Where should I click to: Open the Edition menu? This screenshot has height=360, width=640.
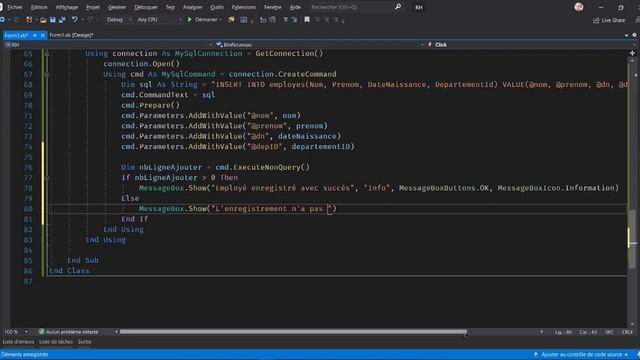click(x=39, y=7)
